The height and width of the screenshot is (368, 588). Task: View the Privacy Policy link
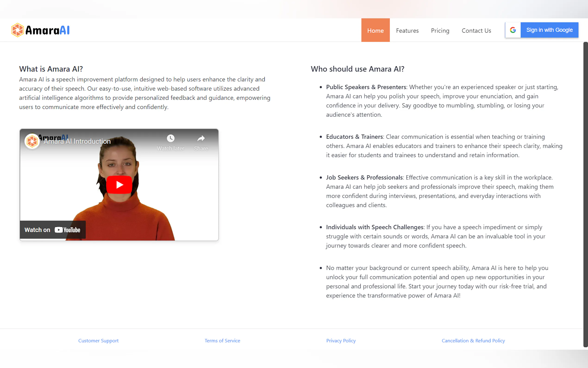coord(341,340)
